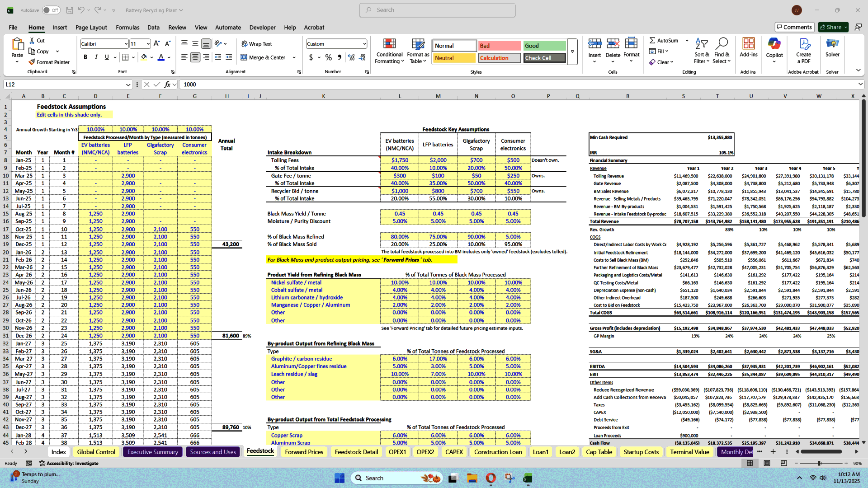
Task: Click the New Sheet plus button
Action: [x=773, y=451]
